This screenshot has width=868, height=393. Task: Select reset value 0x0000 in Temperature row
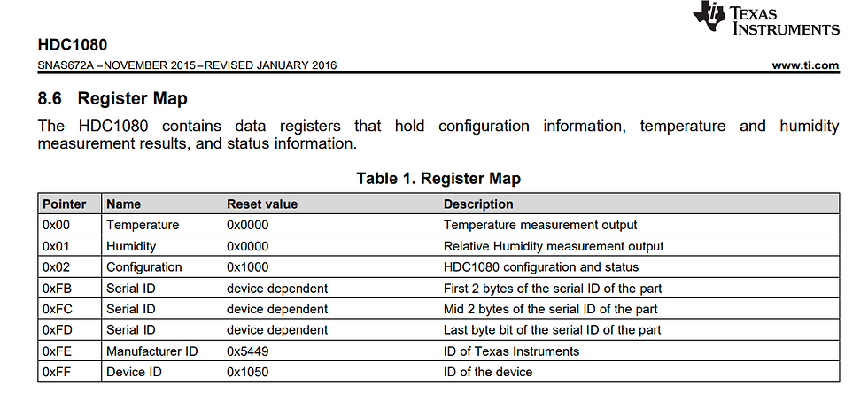tap(247, 225)
